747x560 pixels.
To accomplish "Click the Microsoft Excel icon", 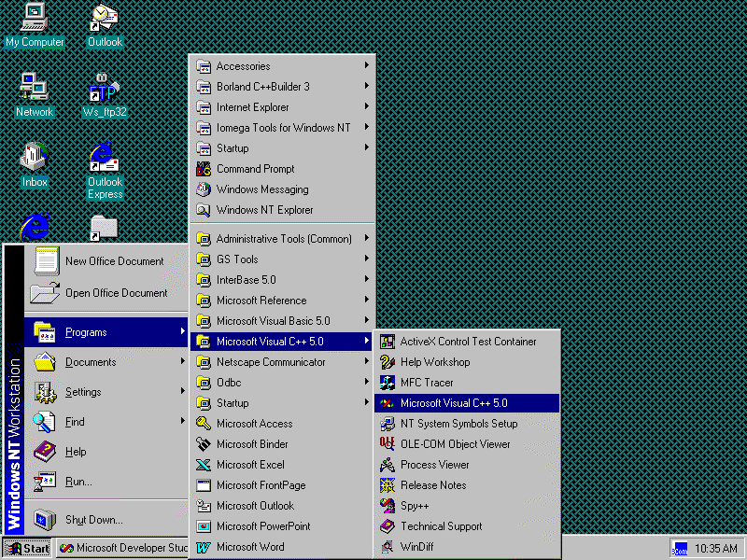I will pyautogui.click(x=204, y=465).
